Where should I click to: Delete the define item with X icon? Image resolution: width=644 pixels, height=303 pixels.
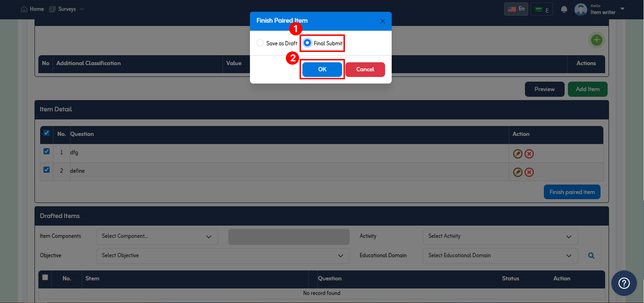529,172
